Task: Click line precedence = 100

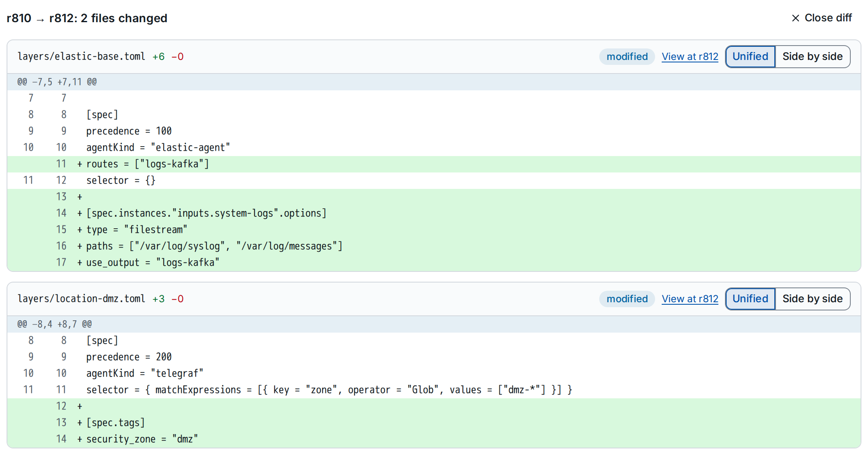Action: click(x=434, y=131)
